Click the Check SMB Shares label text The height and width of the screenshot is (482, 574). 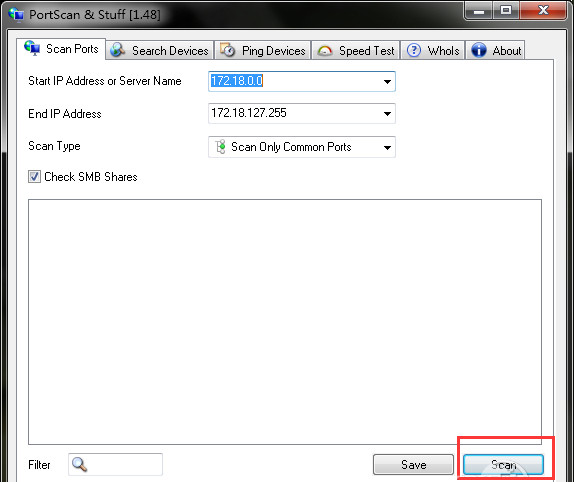click(x=91, y=177)
